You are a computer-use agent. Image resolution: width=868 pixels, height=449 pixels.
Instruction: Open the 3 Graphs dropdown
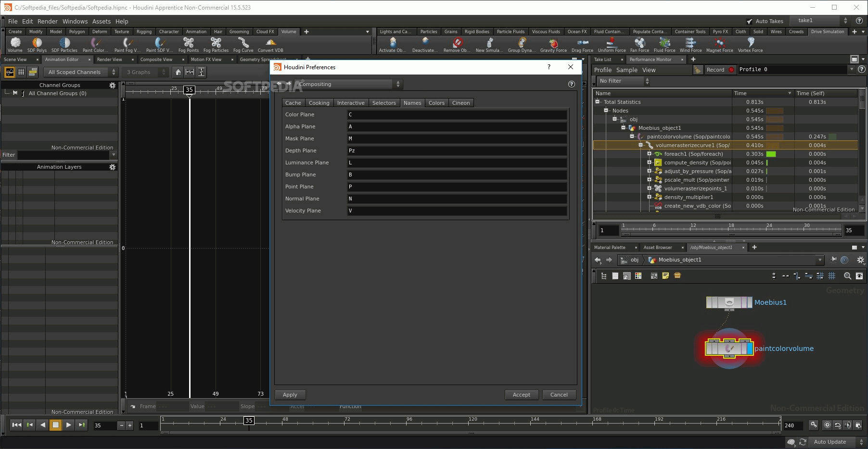[144, 72]
